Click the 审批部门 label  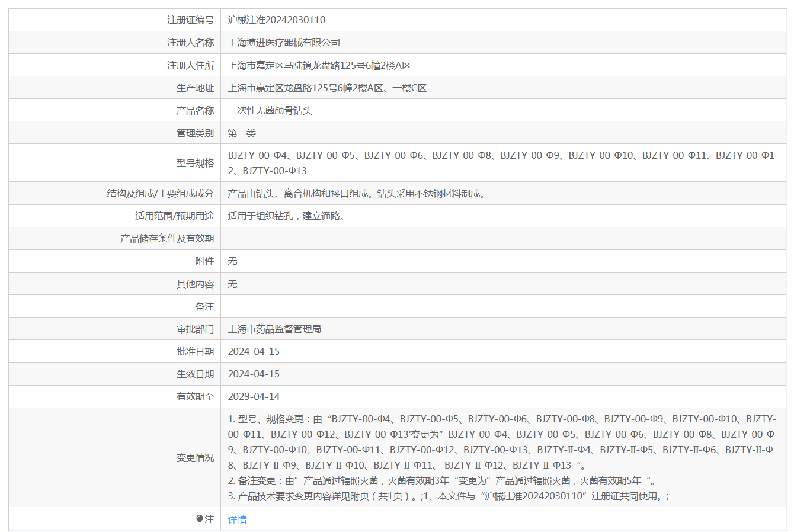click(x=195, y=329)
